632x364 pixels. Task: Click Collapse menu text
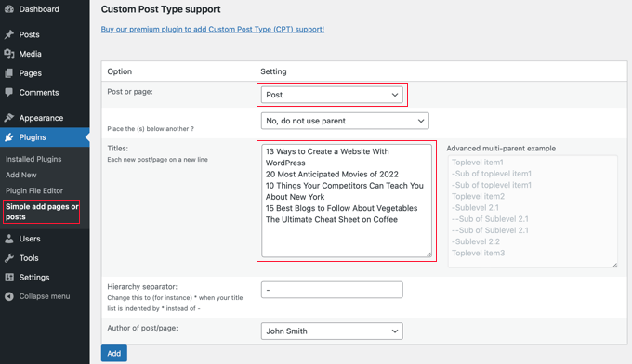[45, 296]
